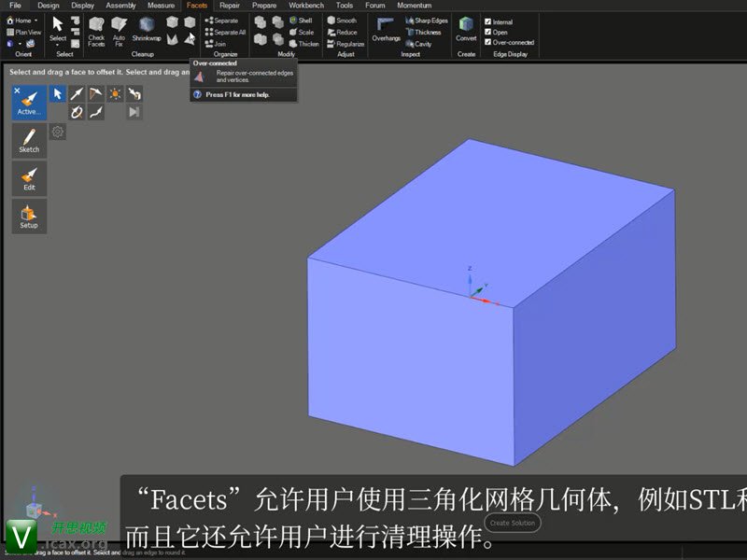Uncheck the Internal edge display checkbox
The image size is (747, 560).
[x=488, y=21]
